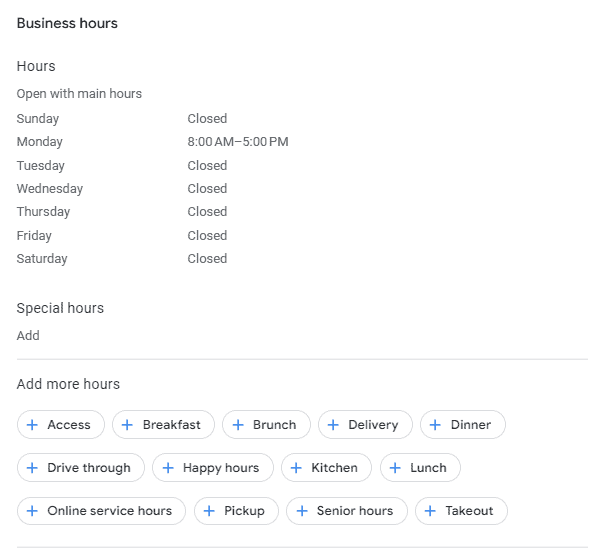Add Online service hours chip
Viewport: 605px width, 556px height.
[101, 511]
